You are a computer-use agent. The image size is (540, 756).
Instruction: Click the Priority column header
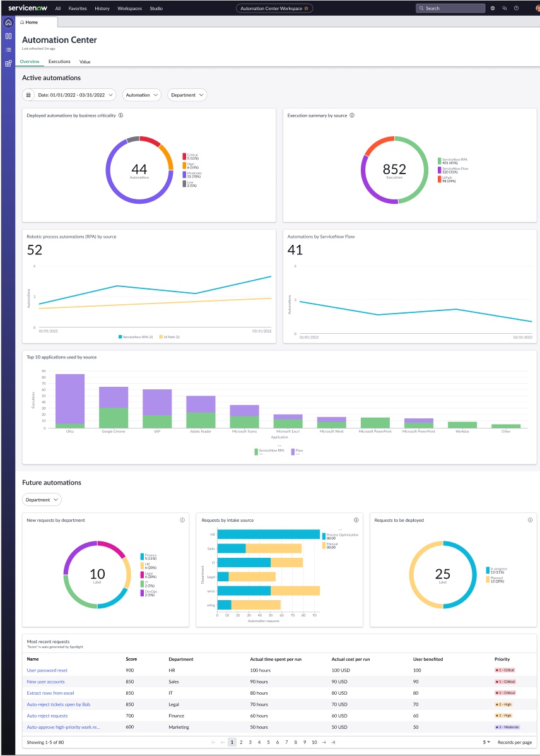502,659
